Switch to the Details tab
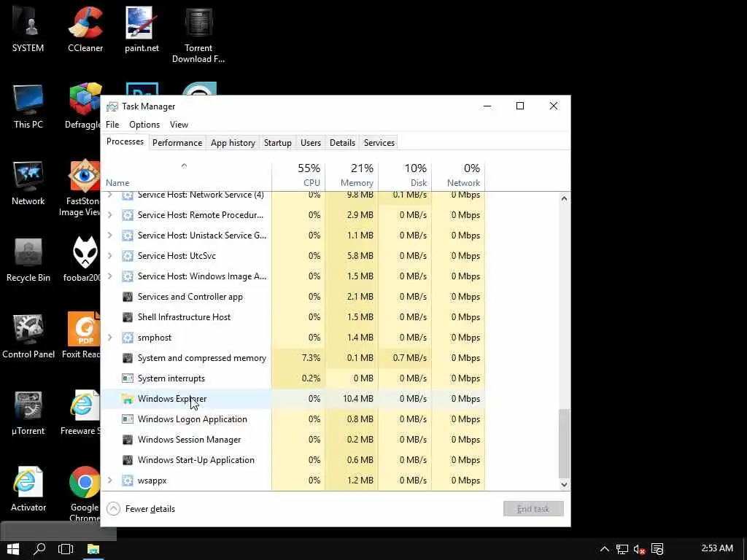The image size is (747, 560). tap(342, 143)
